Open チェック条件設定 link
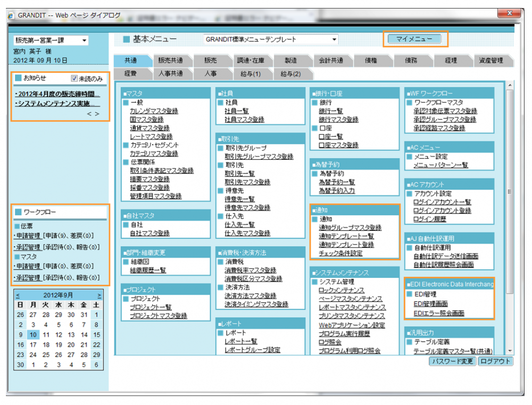 (x=340, y=253)
